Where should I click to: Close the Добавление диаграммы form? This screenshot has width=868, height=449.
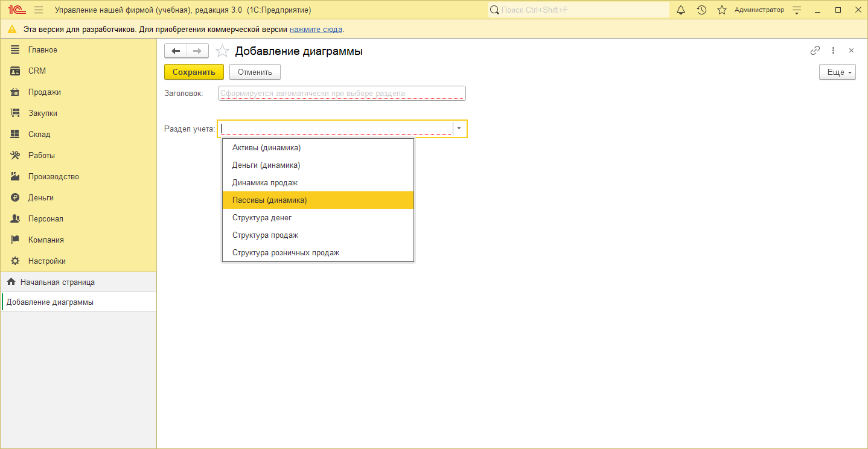[x=851, y=51]
